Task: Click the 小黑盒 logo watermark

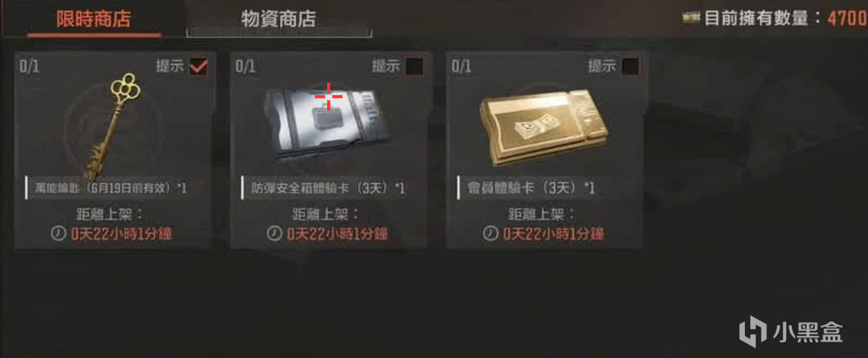Action: coord(790,332)
